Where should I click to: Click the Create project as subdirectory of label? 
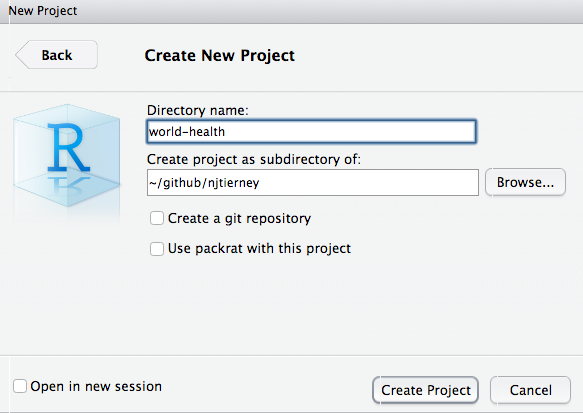pyautogui.click(x=254, y=159)
